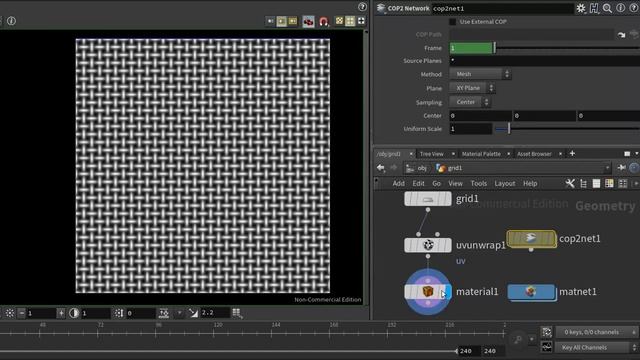Open the Method dropdown set to Mesh
This screenshot has width=640, height=360.
(x=480, y=74)
